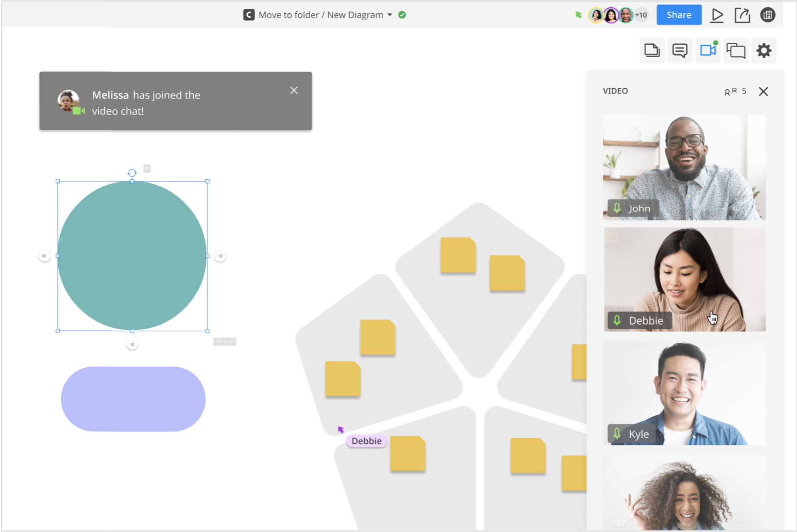Expand the New Diagram title dropdown
797x532 pixels.
390,15
